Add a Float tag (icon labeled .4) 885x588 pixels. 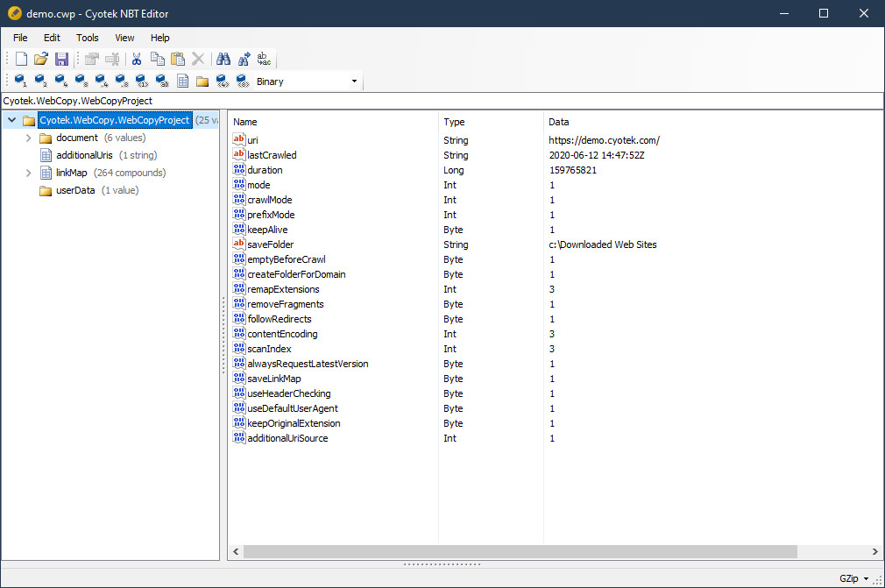pyautogui.click(x=102, y=81)
